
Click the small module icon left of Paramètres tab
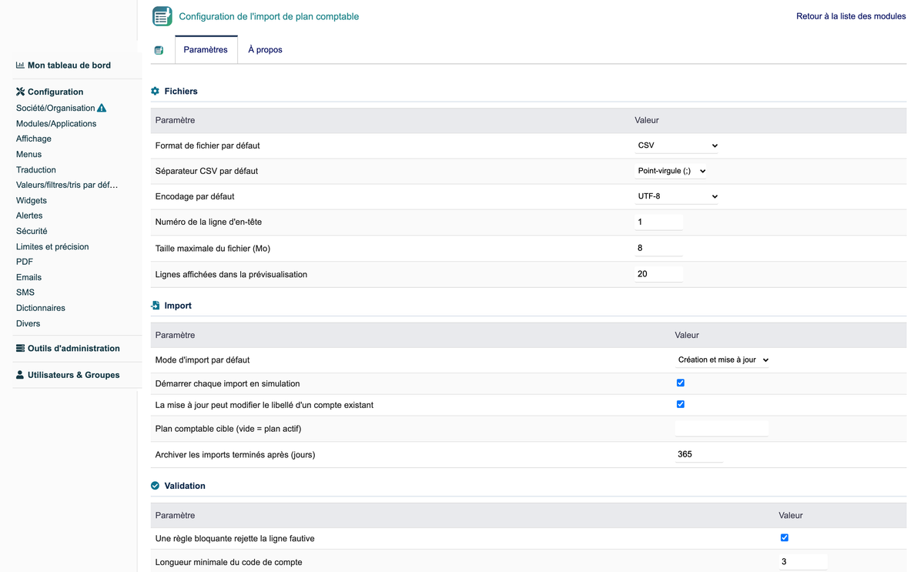pos(159,50)
